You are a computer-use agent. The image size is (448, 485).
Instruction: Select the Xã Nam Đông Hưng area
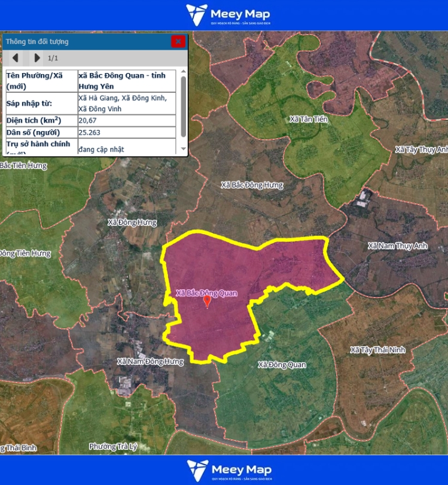(150, 362)
